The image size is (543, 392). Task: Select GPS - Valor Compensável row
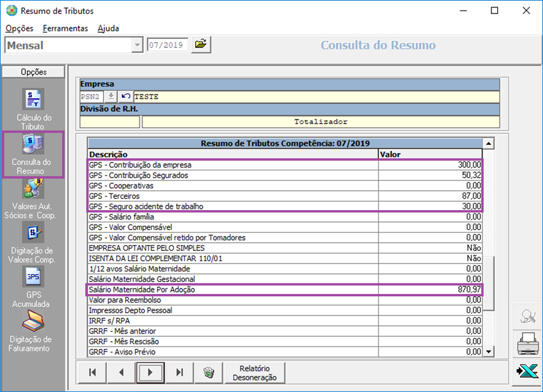285,227
